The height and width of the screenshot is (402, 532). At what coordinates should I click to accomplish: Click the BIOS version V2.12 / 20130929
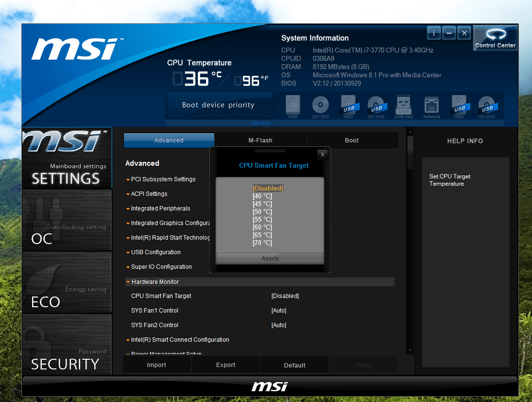(x=337, y=83)
